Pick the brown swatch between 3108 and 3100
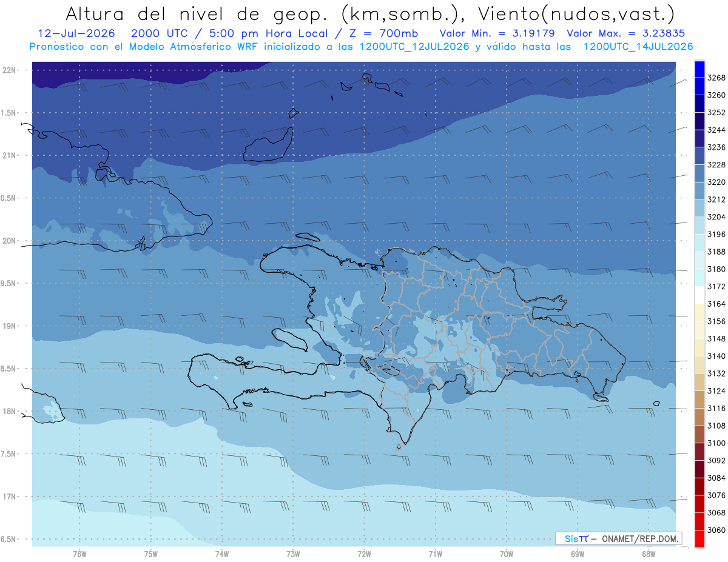This screenshot has height=562, width=728. pos(699,434)
